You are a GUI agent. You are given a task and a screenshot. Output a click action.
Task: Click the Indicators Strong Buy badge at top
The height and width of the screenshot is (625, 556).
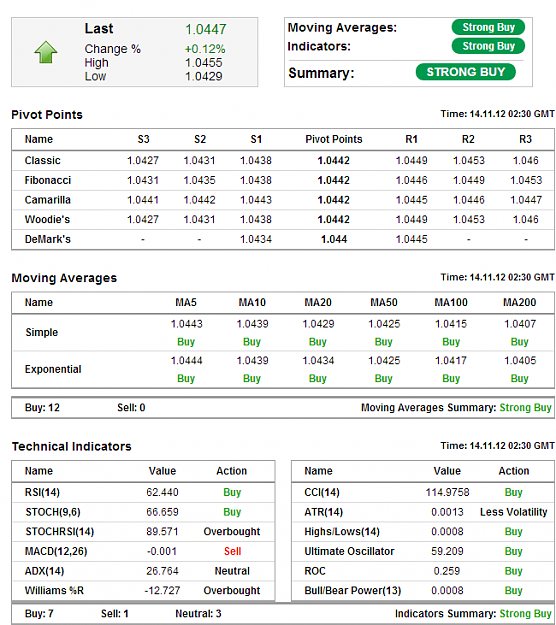(x=488, y=46)
